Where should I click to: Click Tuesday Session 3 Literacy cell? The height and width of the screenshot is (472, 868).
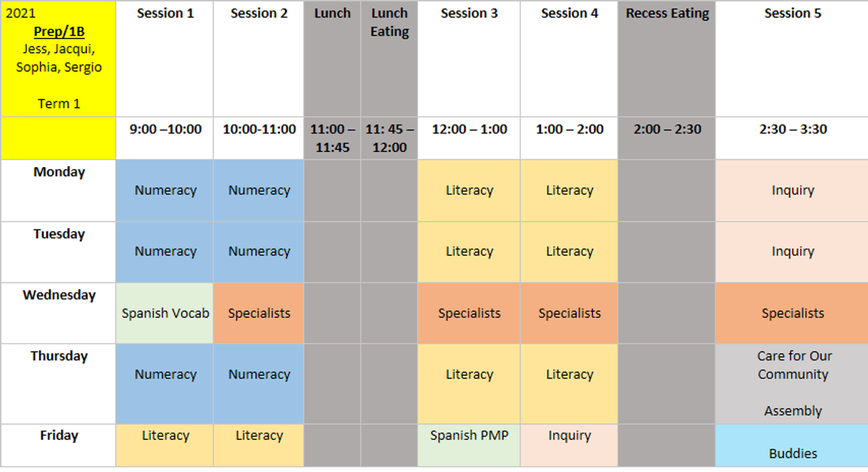[x=469, y=252]
